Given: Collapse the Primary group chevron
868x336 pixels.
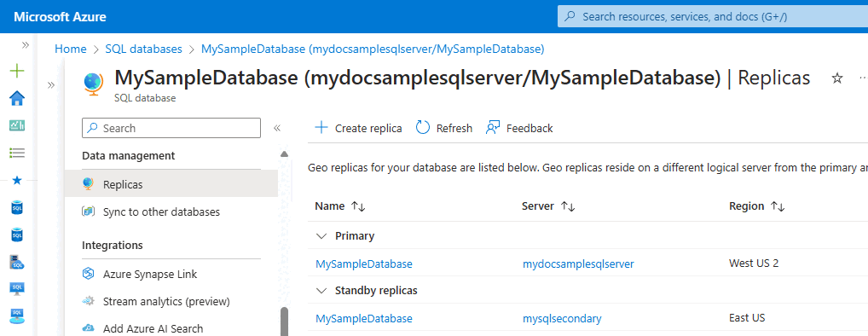Looking at the screenshot, I should coord(321,236).
